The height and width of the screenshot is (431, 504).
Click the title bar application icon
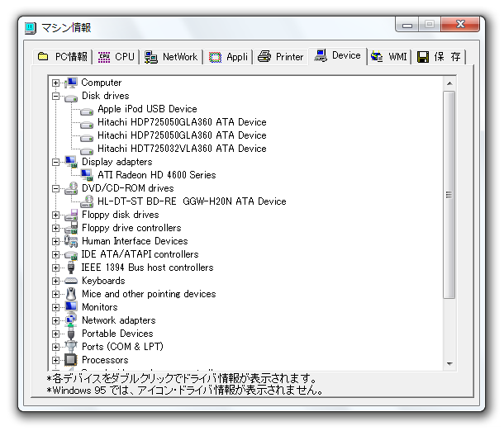(31, 28)
